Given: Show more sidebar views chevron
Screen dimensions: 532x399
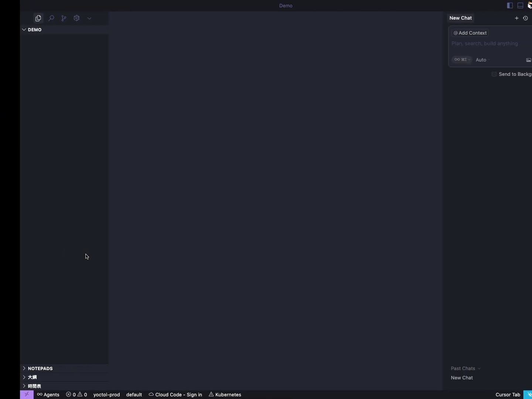Looking at the screenshot, I should (x=89, y=18).
